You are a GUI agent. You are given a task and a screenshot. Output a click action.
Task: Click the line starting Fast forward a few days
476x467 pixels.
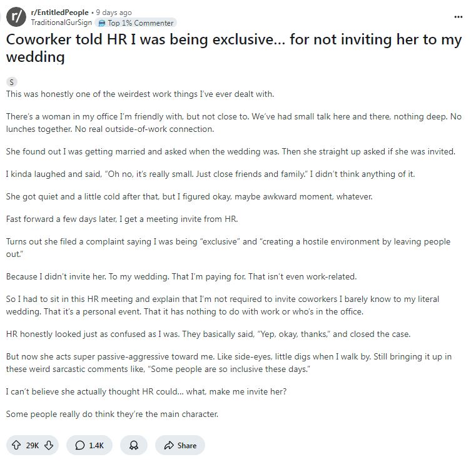tap(122, 219)
